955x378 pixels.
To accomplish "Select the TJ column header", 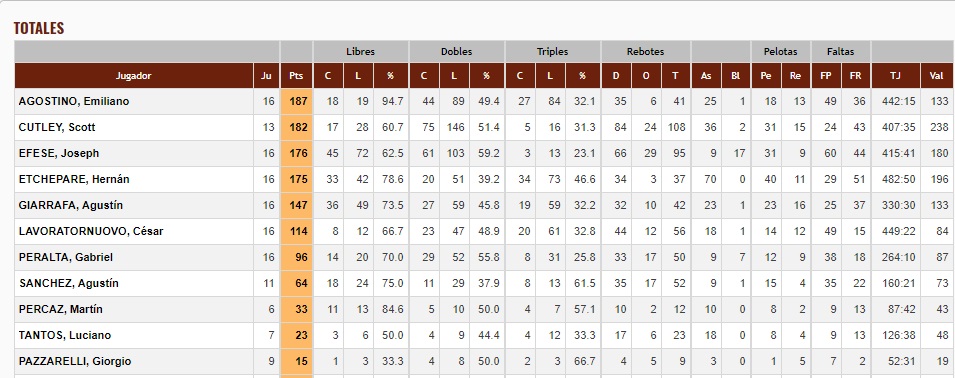I will (895, 76).
